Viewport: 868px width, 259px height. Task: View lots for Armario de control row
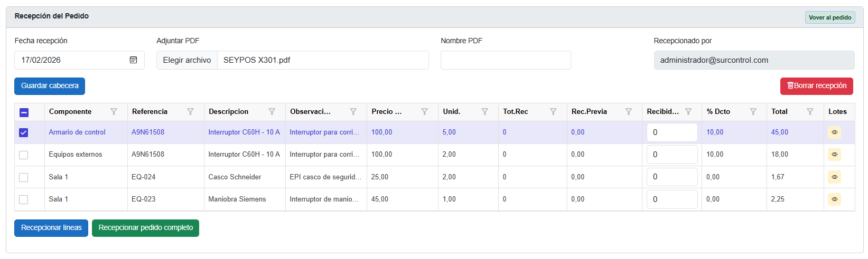(834, 132)
